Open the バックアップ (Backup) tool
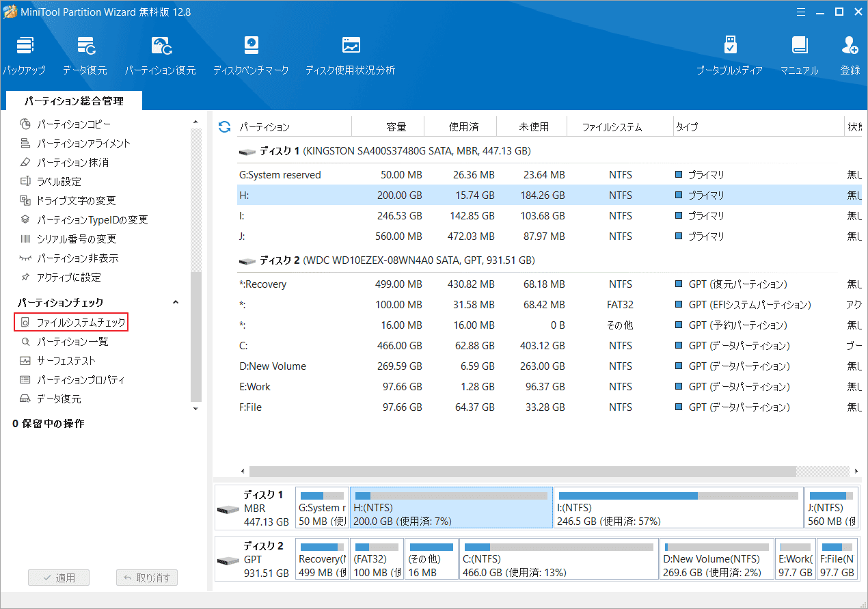Viewport: 868px width, 609px height. click(x=25, y=55)
